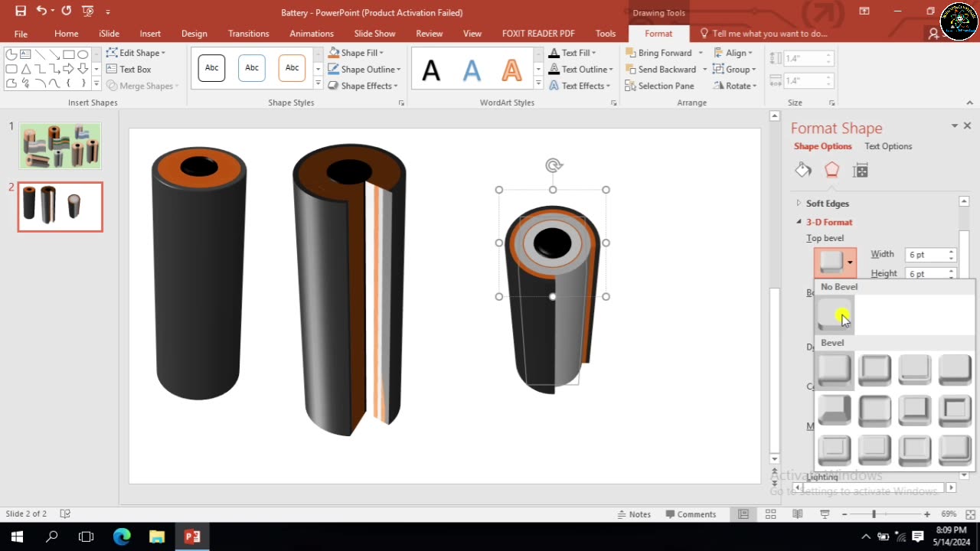Image resolution: width=980 pixels, height=551 pixels.
Task: Select the orange Abc shape style preset
Action: (x=292, y=68)
